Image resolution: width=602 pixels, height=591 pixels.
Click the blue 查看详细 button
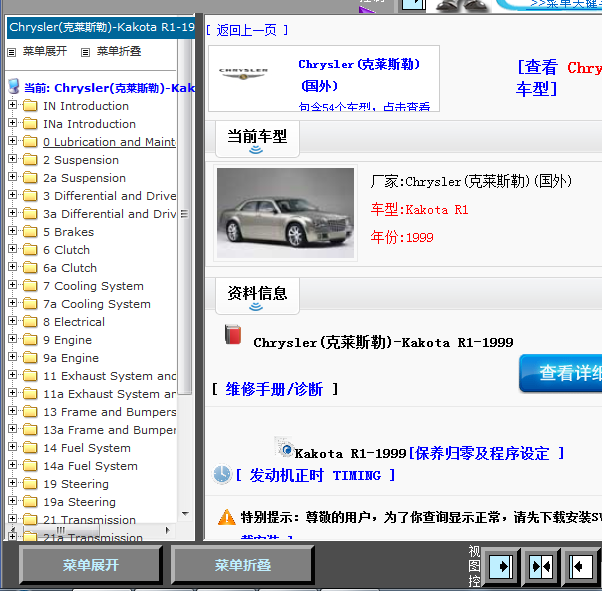[561, 373]
